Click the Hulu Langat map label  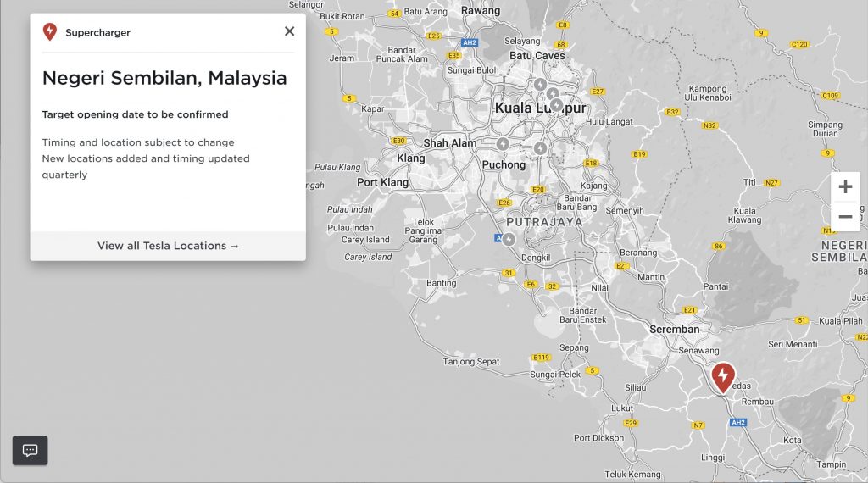pos(609,122)
